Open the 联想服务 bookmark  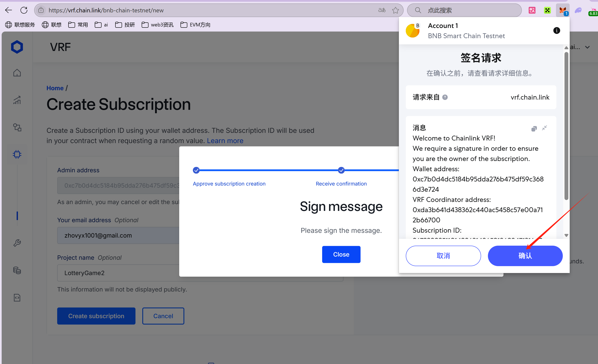coord(20,25)
